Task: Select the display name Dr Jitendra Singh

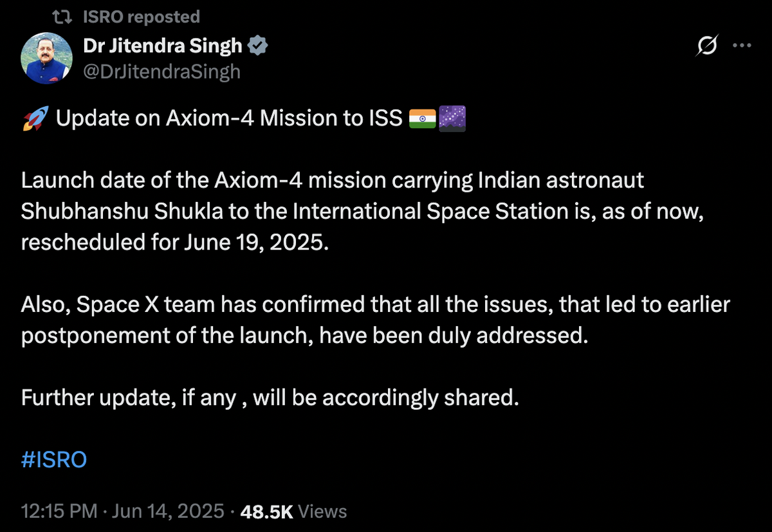Action: [163, 46]
